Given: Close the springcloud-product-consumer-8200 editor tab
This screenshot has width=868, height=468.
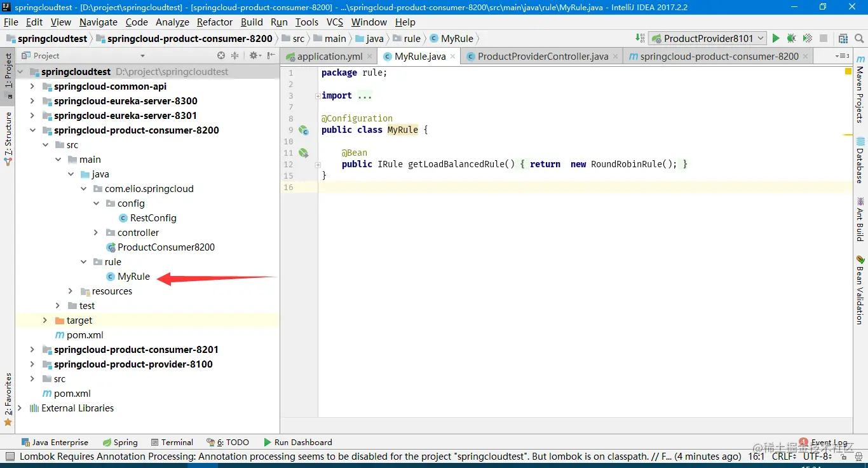Looking at the screenshot, I should [x=806, y=56].
